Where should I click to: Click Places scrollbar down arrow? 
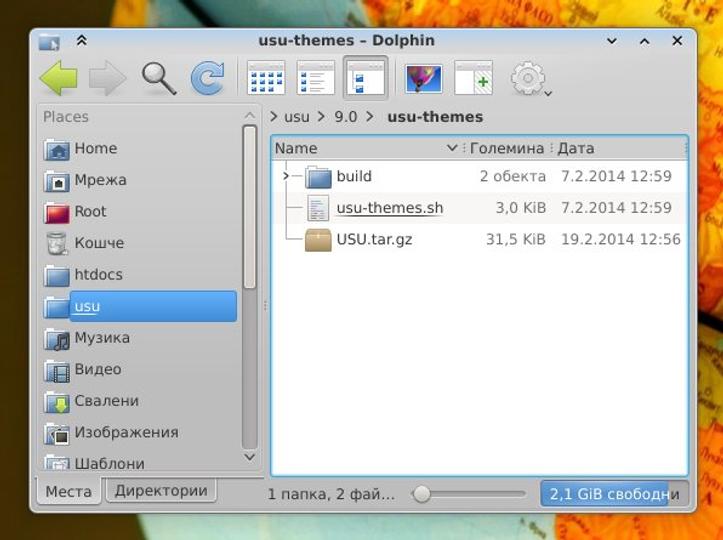click(x=249, y=457)
